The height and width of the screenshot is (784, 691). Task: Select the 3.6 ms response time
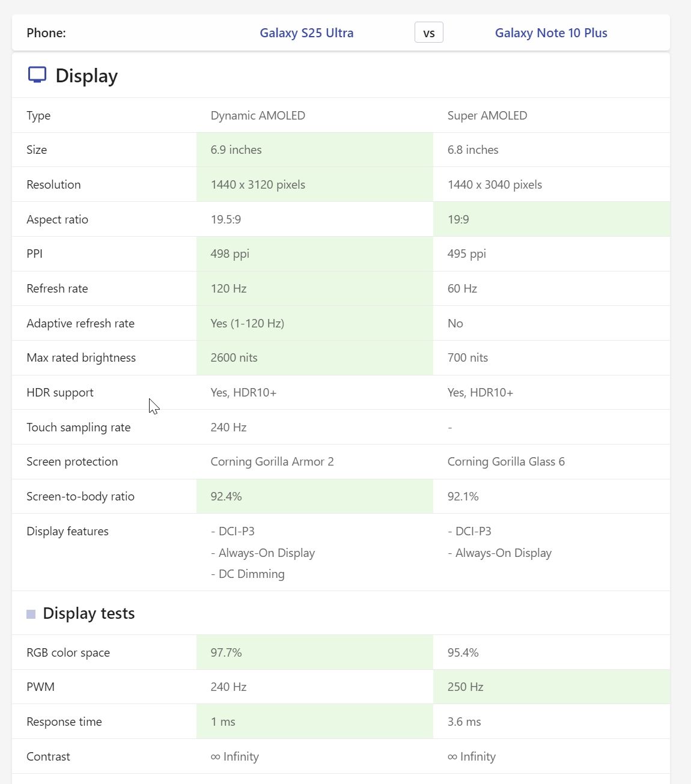(464, 722)
